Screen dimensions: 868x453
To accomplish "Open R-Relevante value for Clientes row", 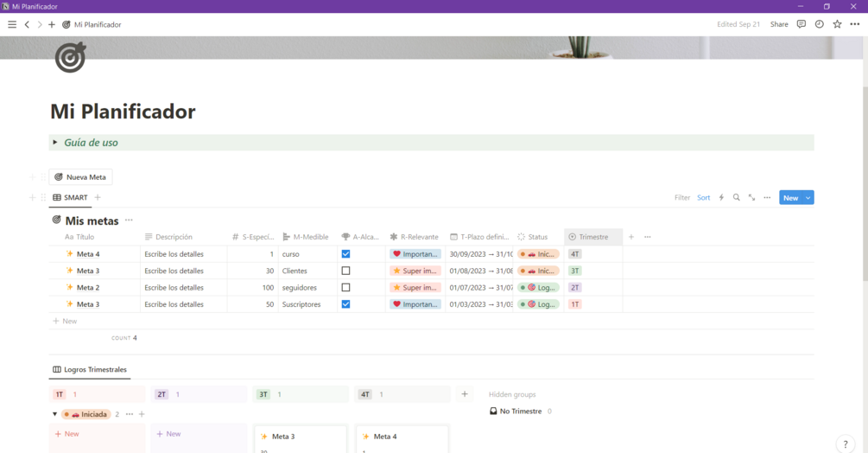I will [415, 271].
